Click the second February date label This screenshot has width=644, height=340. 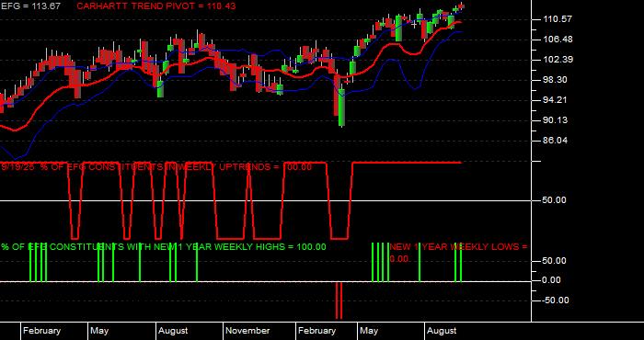pos(317,331)
